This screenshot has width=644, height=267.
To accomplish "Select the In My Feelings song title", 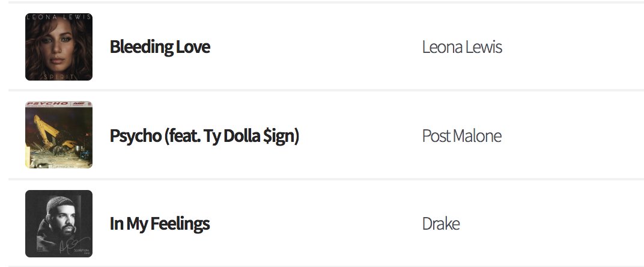I will tap(160, 224).
